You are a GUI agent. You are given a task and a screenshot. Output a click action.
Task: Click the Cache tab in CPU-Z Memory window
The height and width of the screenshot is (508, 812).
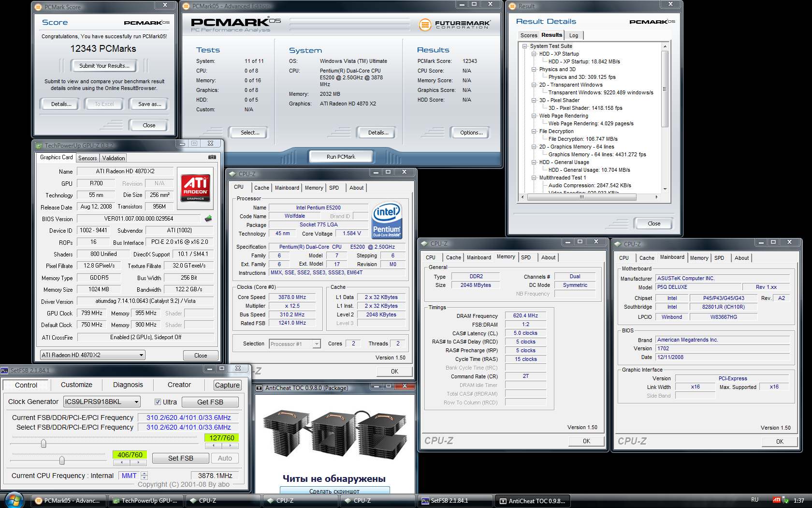tap(453, 257)
